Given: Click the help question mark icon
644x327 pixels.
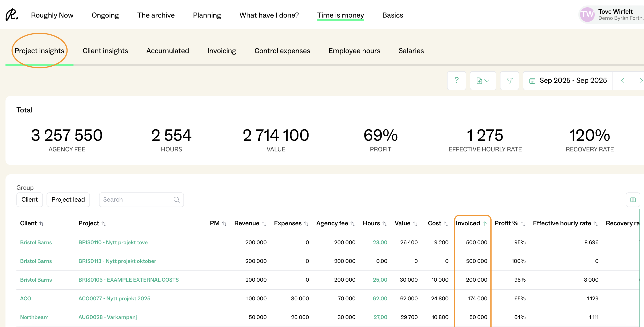Looking at the screenshot, I should pos(456,80).
